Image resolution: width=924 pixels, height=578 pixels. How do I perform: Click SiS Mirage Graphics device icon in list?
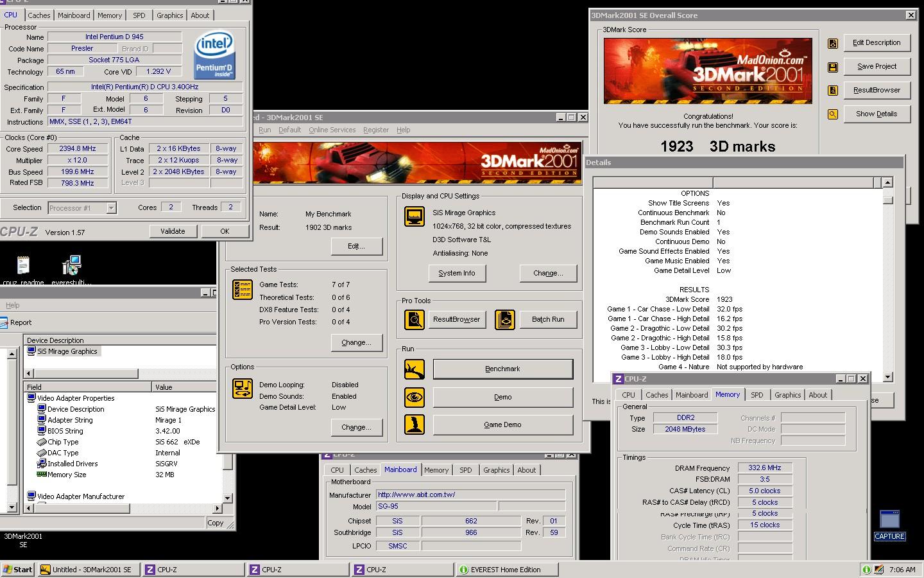click(31, 351)
